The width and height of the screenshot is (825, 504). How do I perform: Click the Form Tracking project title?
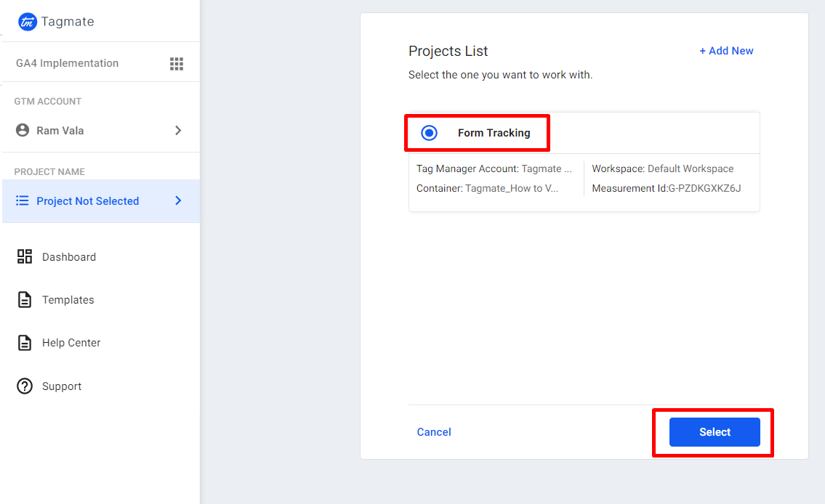coord(494,133)
